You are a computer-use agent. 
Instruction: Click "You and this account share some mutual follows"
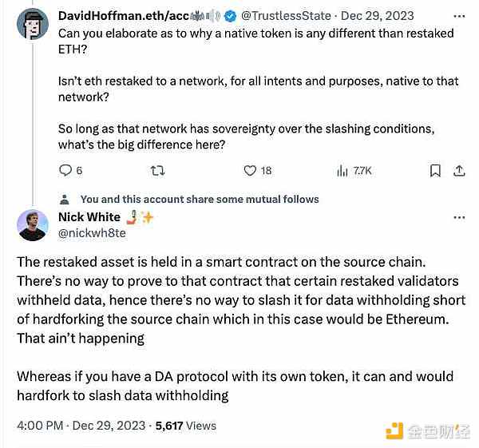(x=200, y=200)
